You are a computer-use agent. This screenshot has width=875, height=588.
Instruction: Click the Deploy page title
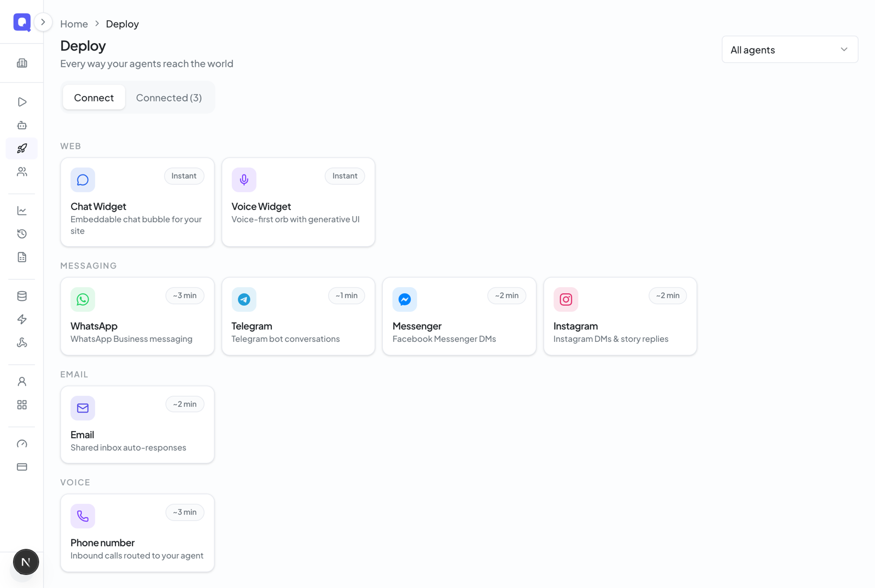click(x=83, y=45)
